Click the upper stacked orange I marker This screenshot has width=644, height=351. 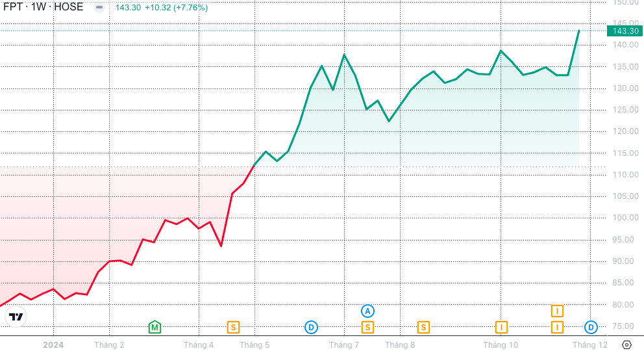point(557,311)
